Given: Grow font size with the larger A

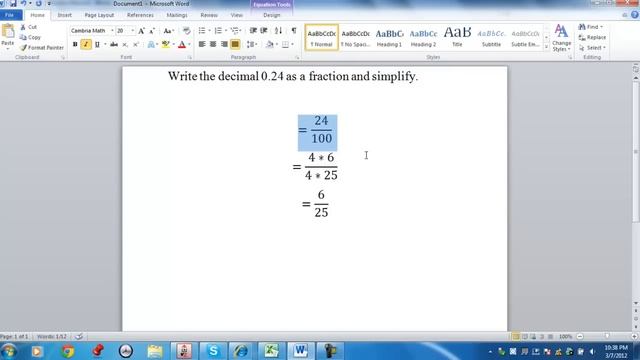Looking at the screenshot, I should pyautogui.click(x=141, y=31).
